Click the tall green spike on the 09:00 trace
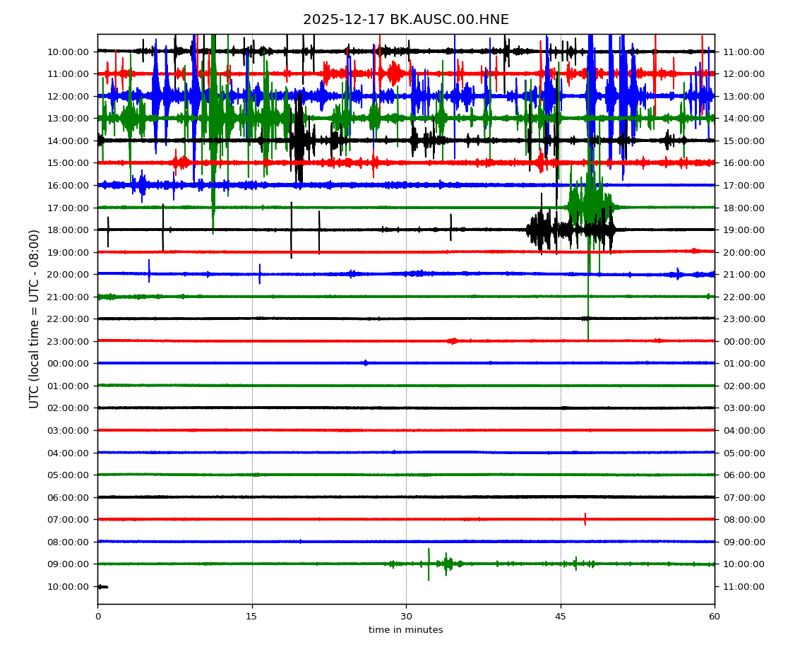 [429, 564]
